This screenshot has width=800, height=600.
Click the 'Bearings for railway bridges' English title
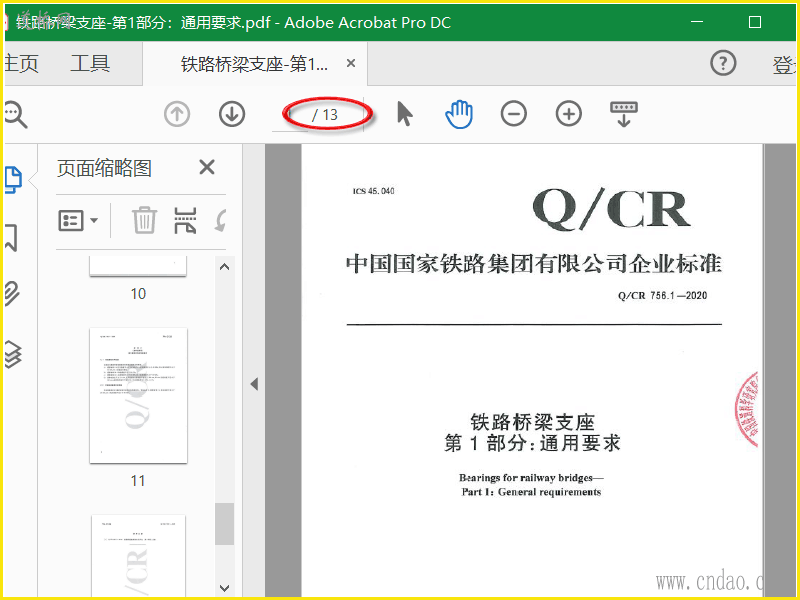531,478
